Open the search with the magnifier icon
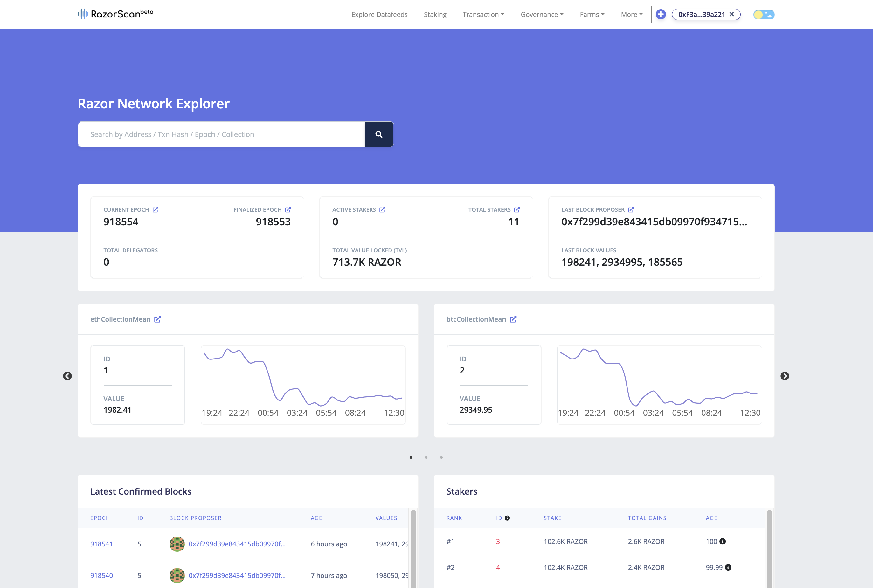 [378, 134]
